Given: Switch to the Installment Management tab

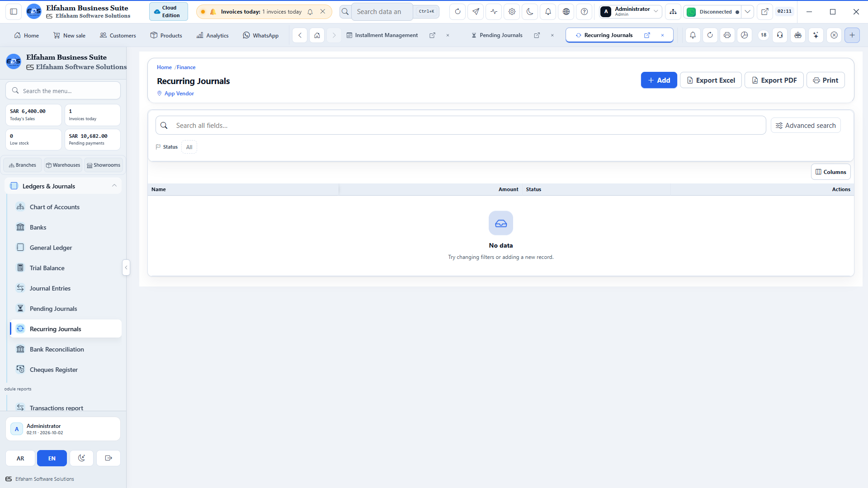Looking at the screenshot, I should tap(386, 35).
